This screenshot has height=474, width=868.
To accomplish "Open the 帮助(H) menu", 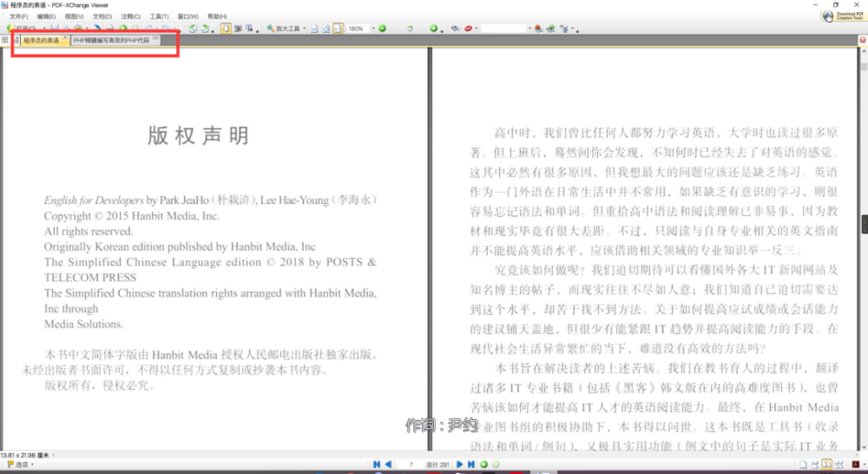I will point(217,16).
